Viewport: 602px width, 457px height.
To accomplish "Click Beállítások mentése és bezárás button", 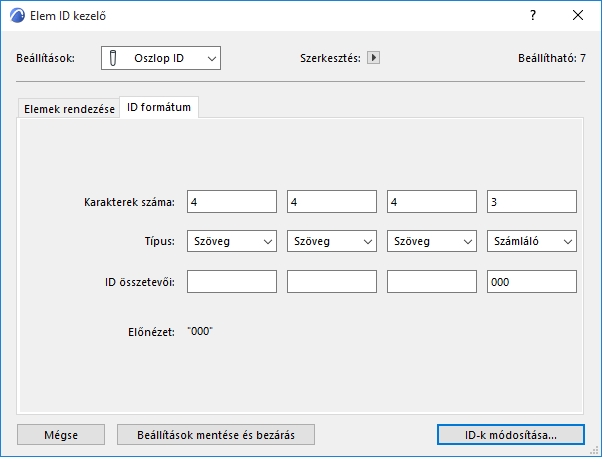I will (x=216, y=434).
